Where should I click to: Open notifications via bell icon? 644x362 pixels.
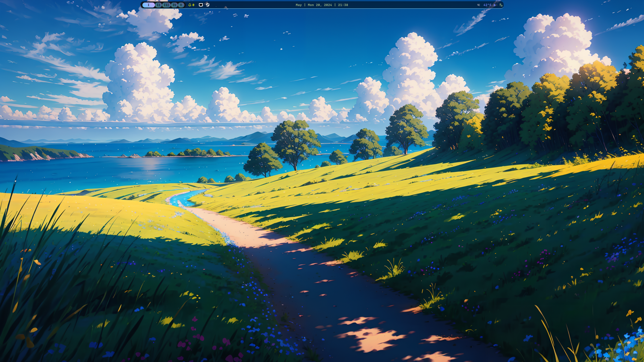190,5
